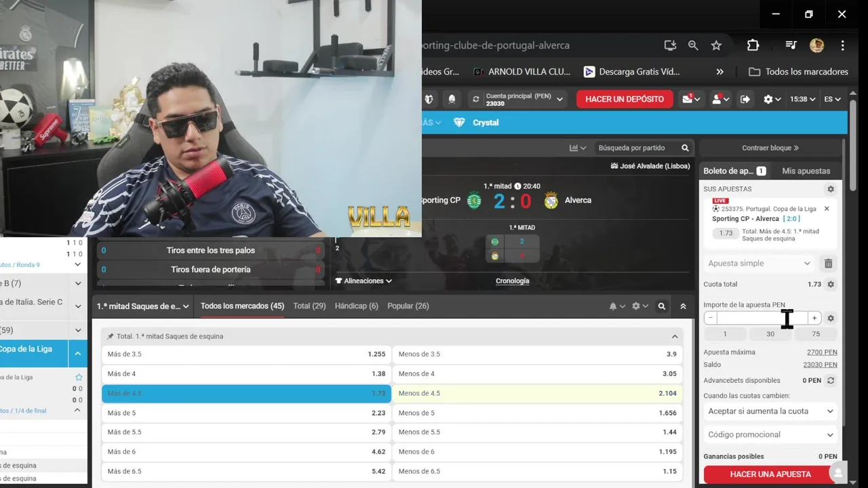This screenshot has width=868, height=488.
Task: Deselect the Más de 4.5 odds 1.73
Action: pyautogui.click(x=246, y=394)
